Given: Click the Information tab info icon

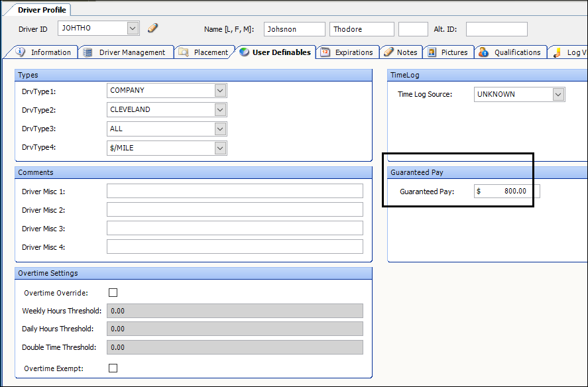Looking at the screenshot, I should [21, 52].
